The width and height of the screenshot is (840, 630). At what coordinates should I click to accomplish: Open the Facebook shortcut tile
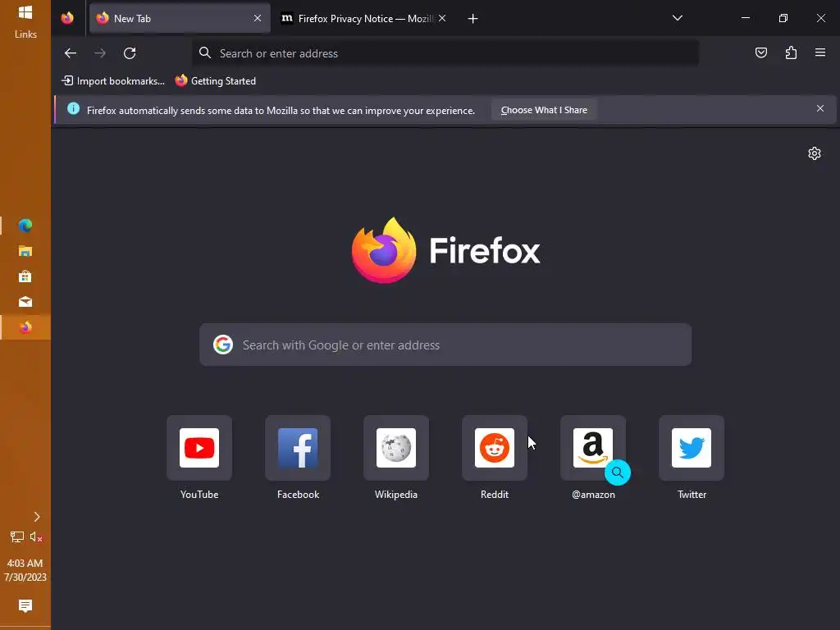(x=298, y=448)
